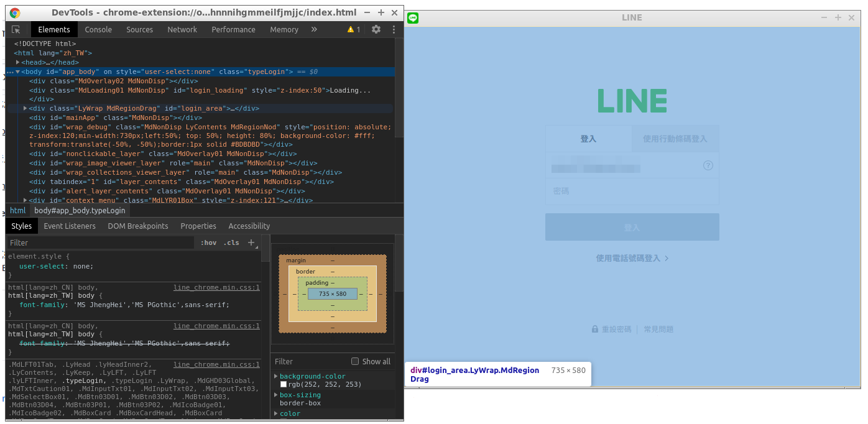Click the question mark help icon in email field
868x424 pixels.
708,165
